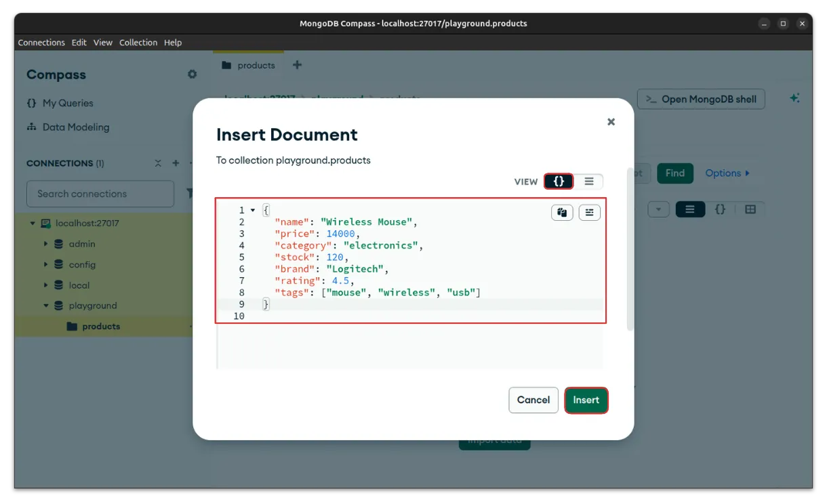Add new connection plus icon
Viewport: 827px width, 504px height.
(176, 163)
